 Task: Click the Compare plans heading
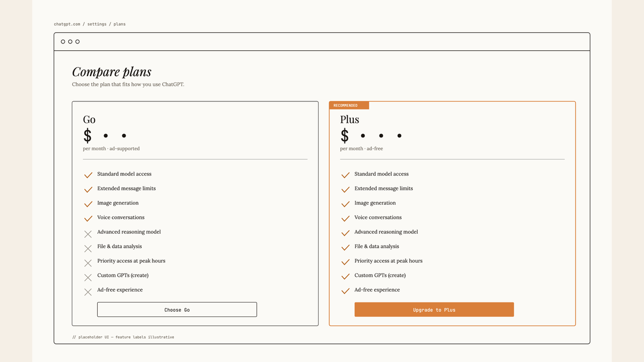coord(112,72)
